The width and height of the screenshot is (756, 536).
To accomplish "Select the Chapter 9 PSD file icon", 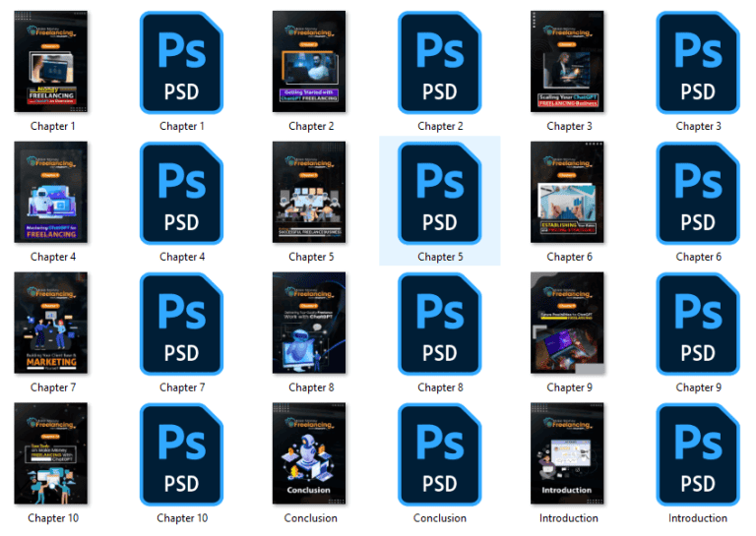I will pos(698,324).
